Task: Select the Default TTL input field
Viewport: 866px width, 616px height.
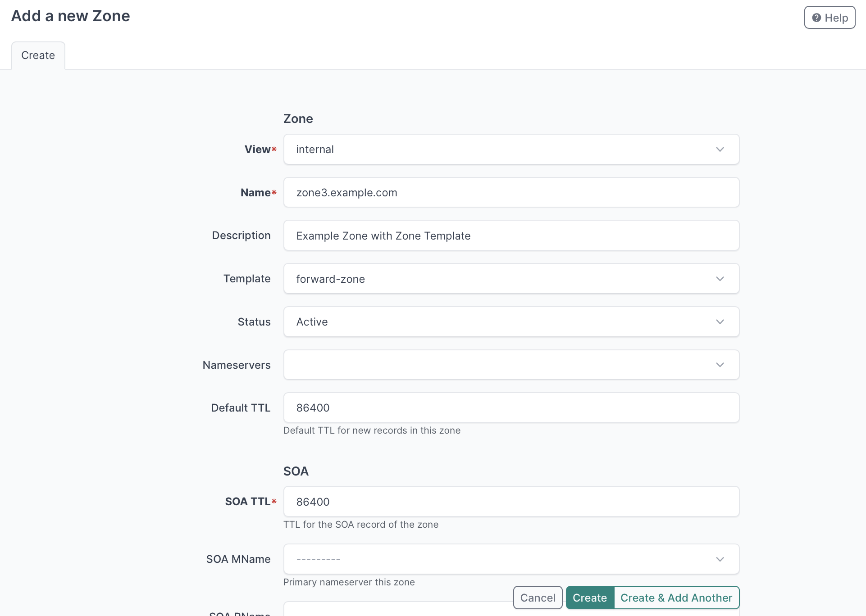Action: click(510, 408)
